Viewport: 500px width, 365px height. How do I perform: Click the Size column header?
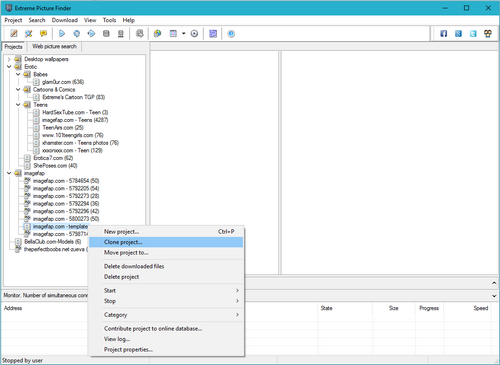click(x=394, y=308)
